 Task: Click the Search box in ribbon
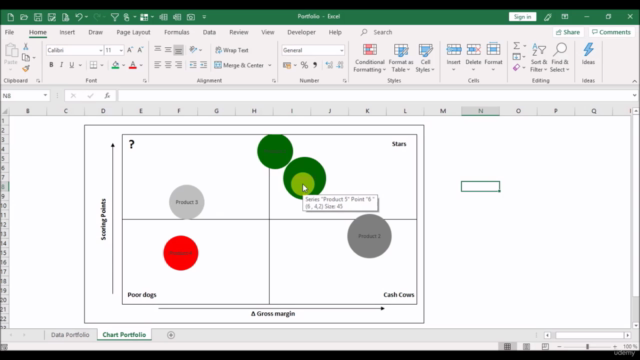pos(382,32)
